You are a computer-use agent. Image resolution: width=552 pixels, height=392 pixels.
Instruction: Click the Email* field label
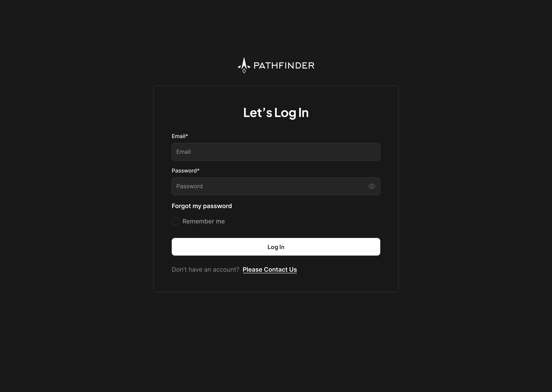pyautogui.click(x=180, y=136)
